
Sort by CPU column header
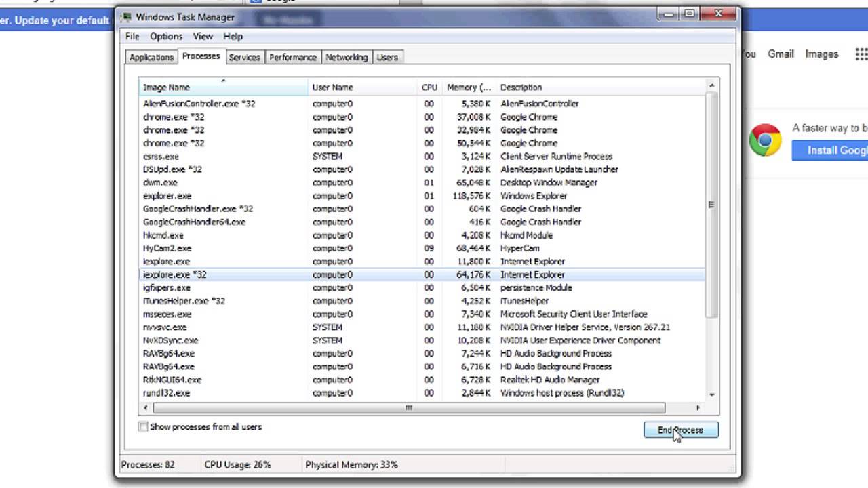tap(429, 87)
